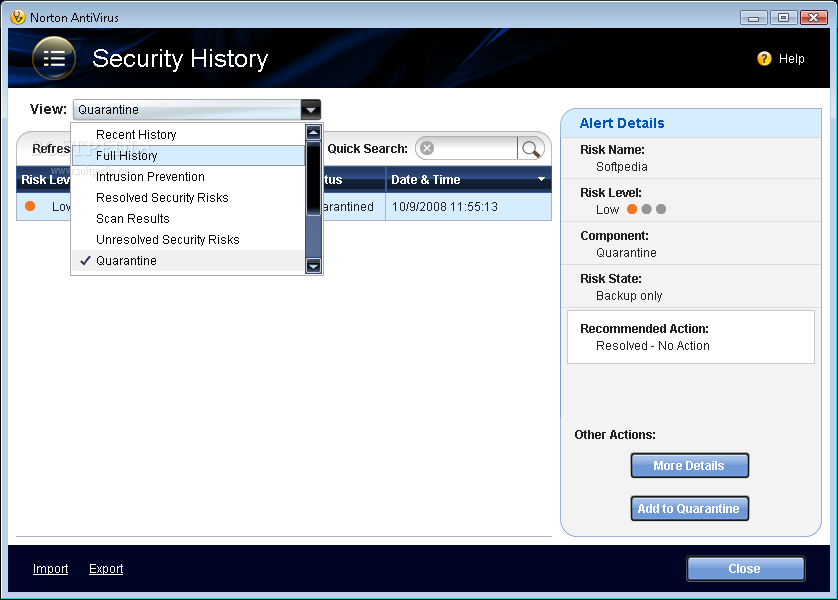
Task: Click the Add to Quarantine button
Action: (x=689, y=508)
